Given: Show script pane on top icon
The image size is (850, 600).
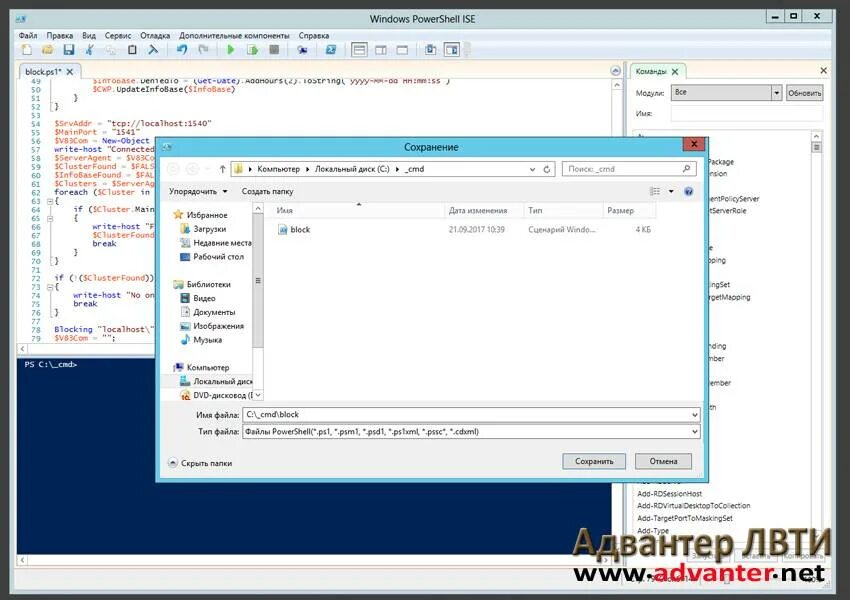Looking at the screenshot, I should pos(359,50).
